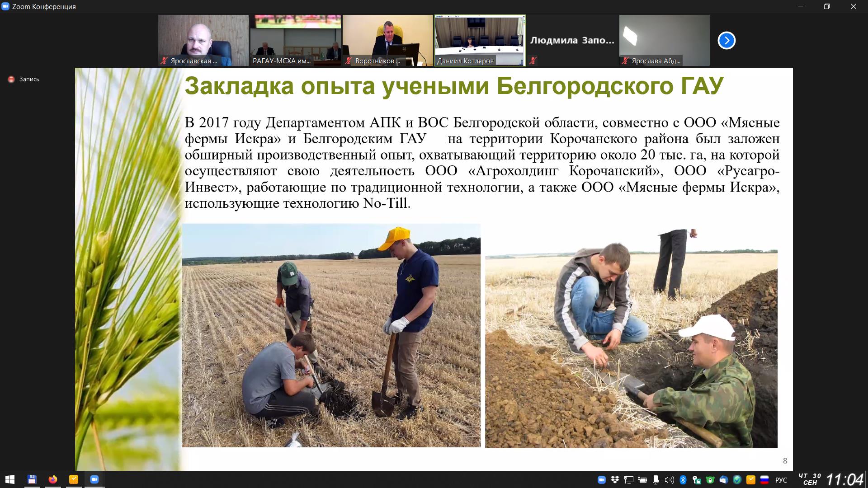868x488 pixels.
Task: Open the Windows Start menu
Action: coord(10,479)
